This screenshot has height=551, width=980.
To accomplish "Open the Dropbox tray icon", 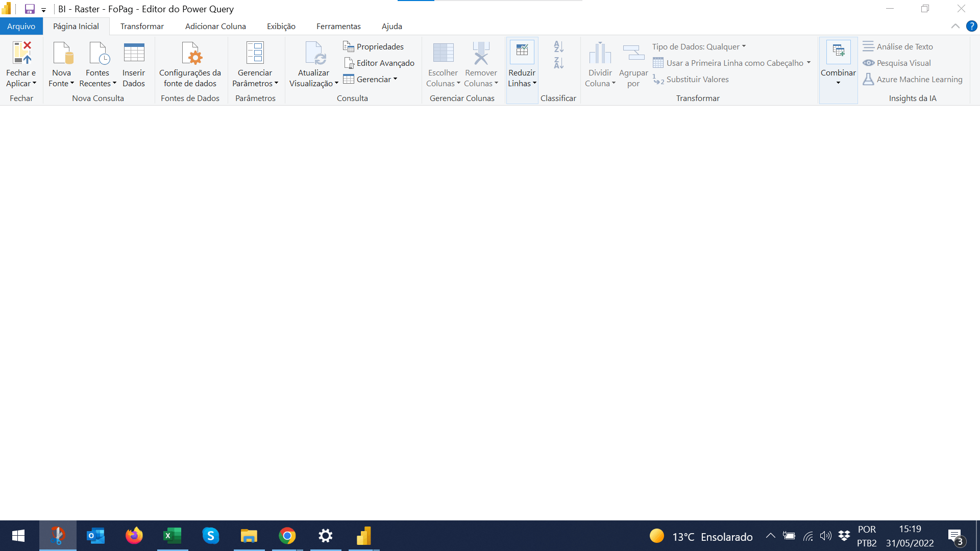I will tap(844, 536).
